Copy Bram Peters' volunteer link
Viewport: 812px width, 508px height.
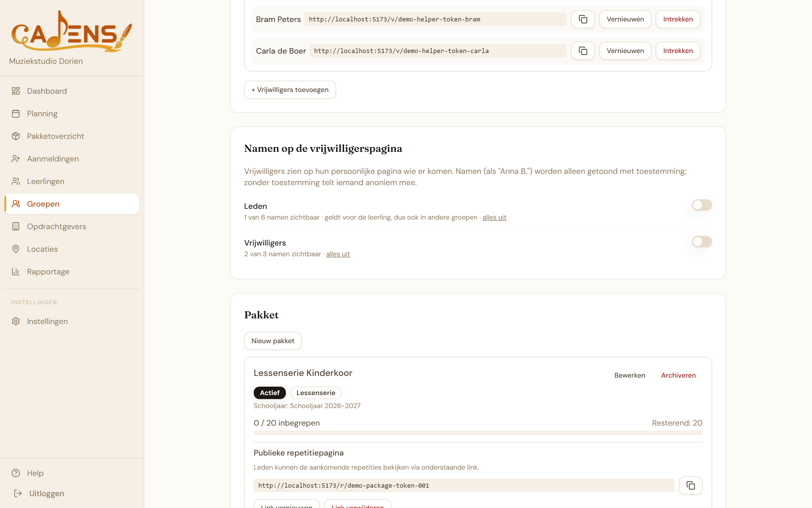(583, 19)
